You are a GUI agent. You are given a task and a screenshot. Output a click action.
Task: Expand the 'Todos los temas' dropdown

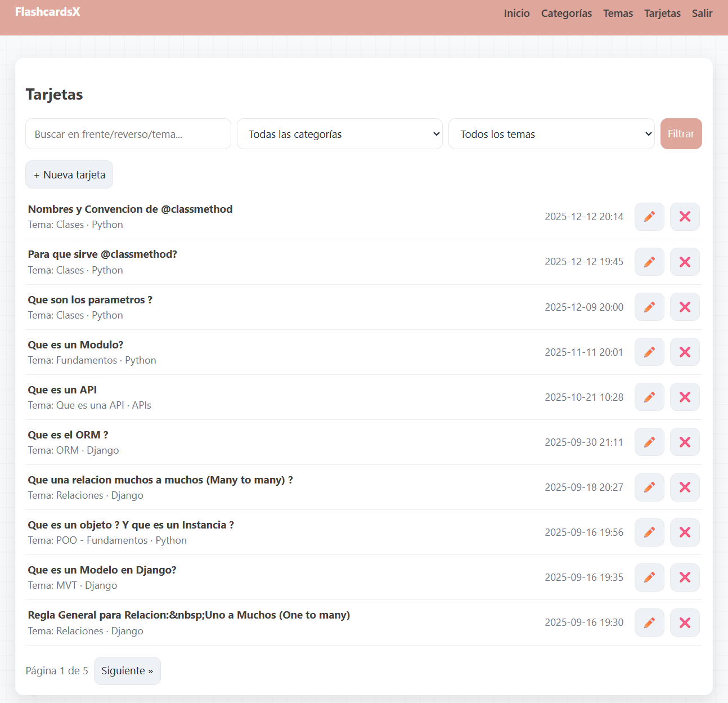pyautogui.click(x=551, y=134)
